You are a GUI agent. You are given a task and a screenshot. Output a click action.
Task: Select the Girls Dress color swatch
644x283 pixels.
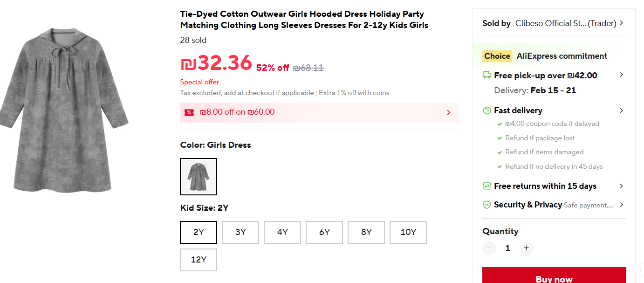[x=199, y=177]
